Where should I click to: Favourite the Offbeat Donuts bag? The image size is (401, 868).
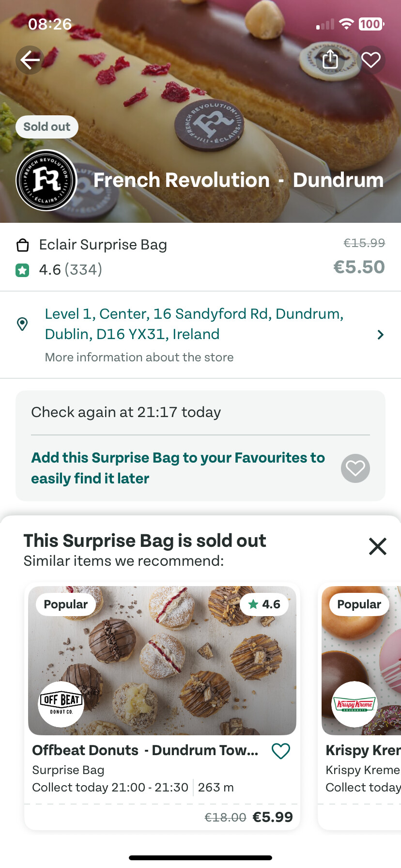(281, 751)
